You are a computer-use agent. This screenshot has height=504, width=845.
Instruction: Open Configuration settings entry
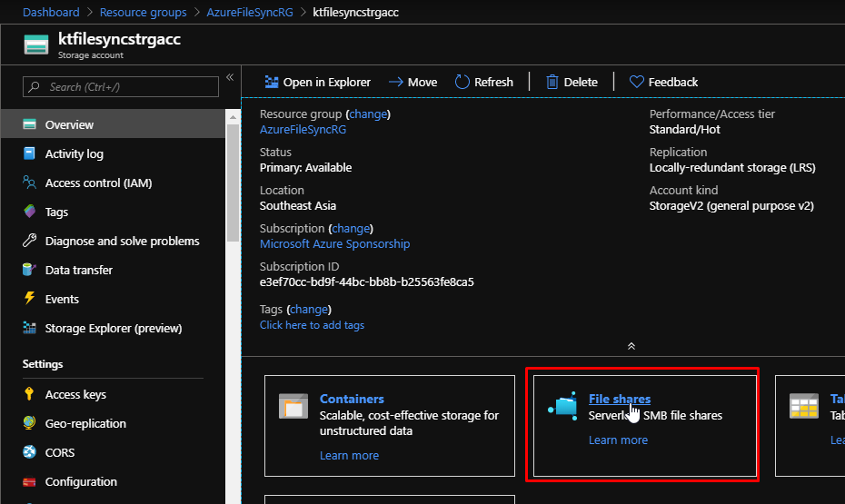(114, 481)
